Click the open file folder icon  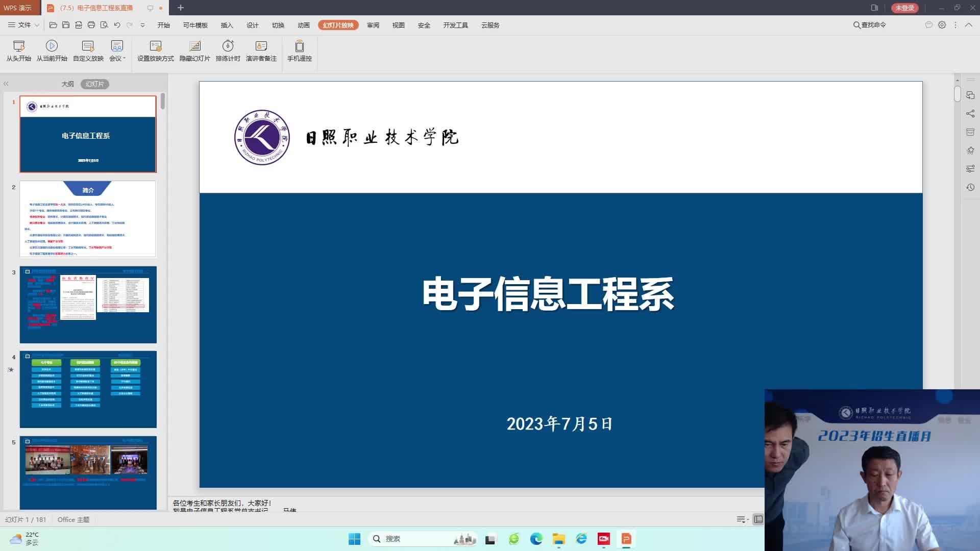coord(53,25)
